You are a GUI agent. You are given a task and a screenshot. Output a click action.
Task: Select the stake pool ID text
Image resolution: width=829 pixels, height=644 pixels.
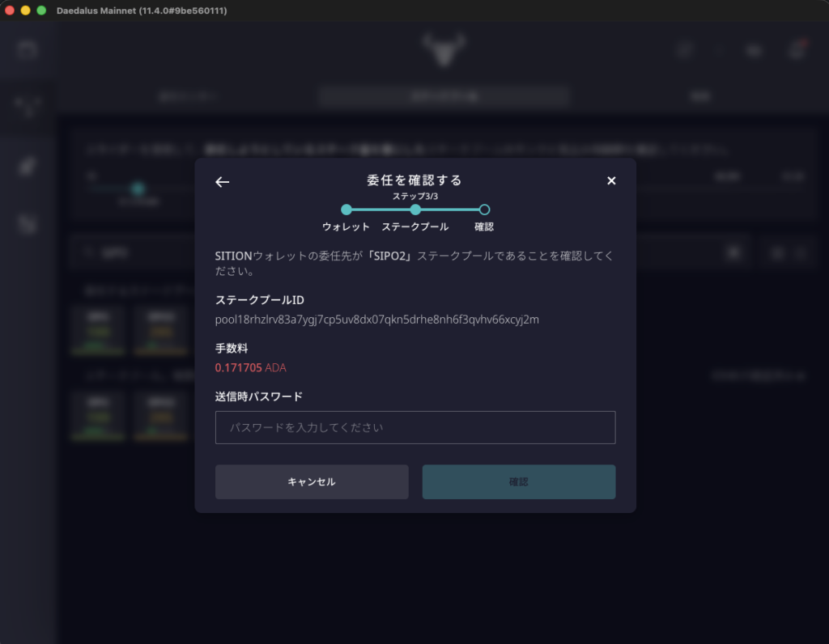click(x=377, y=320)
